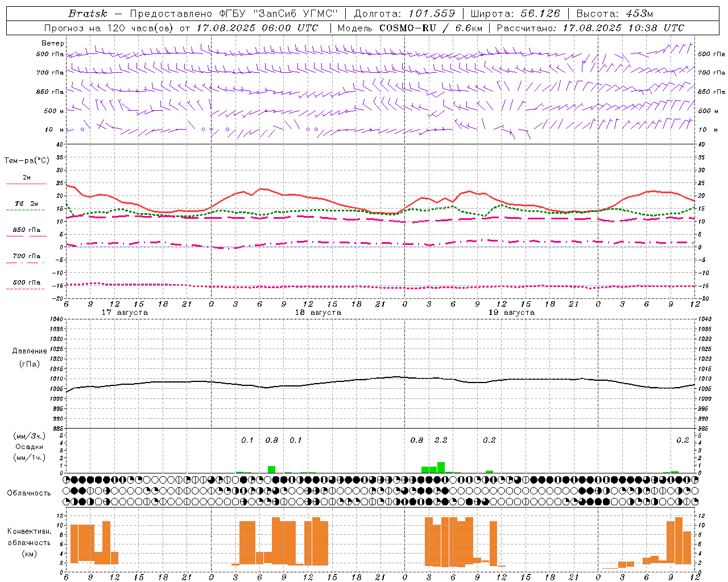
Task: Click the "Ветер" wind section label
Action: click(x=53, y=43)
